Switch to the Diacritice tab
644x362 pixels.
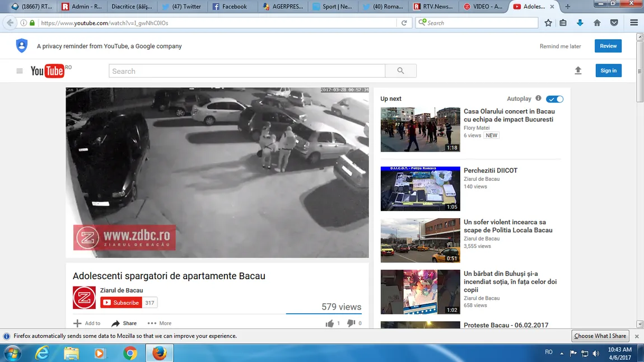132,7
